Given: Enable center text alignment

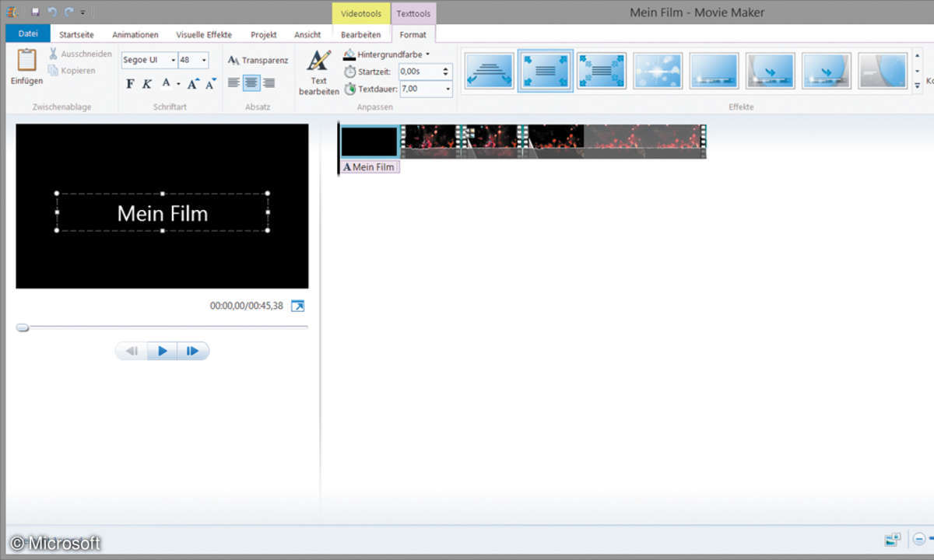Looking at the screenshot, I should coord(251,83).
